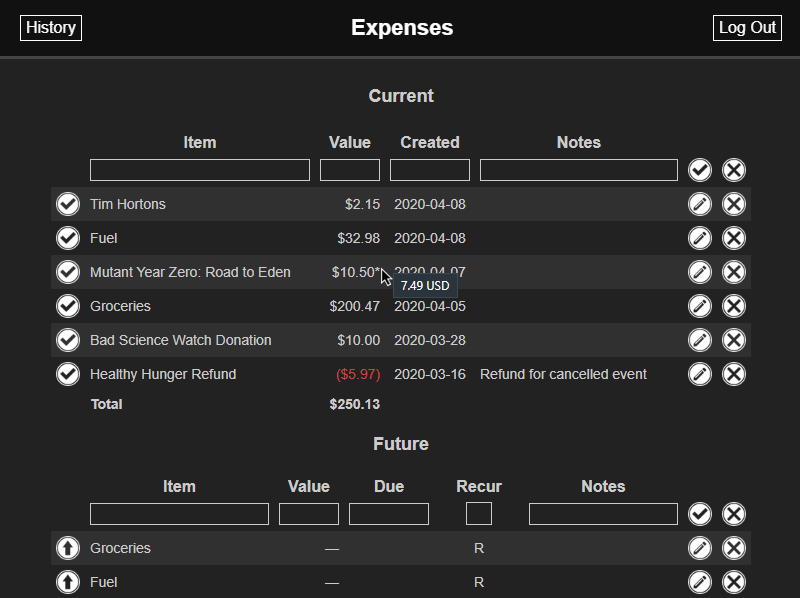
Task: Mark Healthy Hunger Refund as done
Action: (x=67, y=374)
